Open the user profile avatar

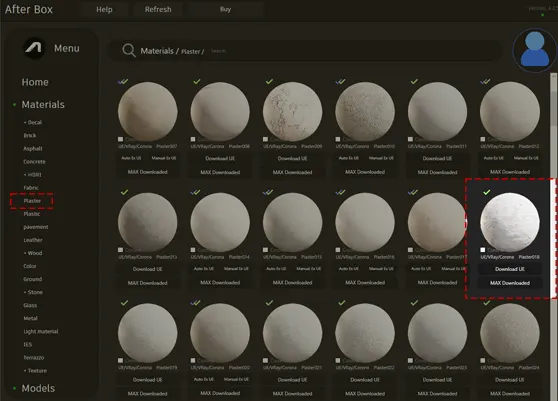point(535,50)
